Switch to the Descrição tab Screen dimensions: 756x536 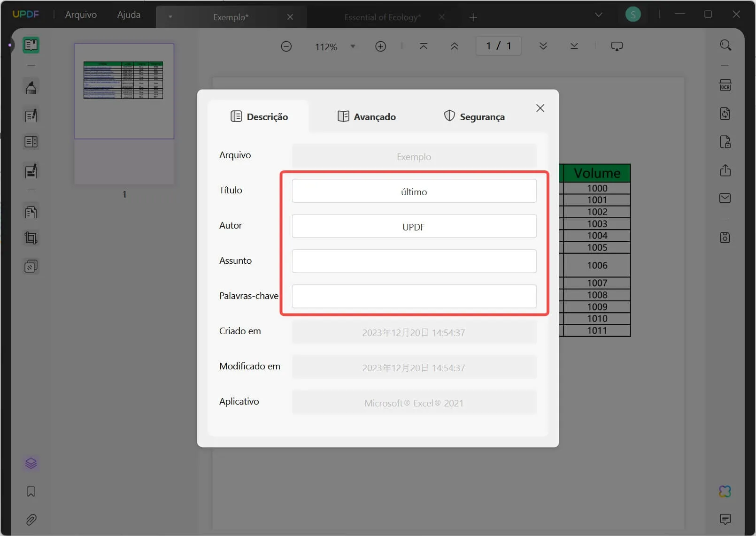259,117
